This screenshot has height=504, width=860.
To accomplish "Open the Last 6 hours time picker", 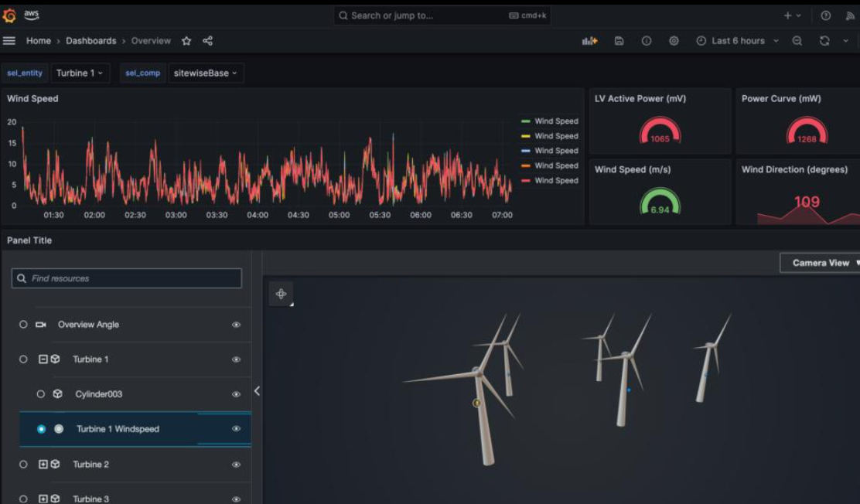I will tap(737, 41).
